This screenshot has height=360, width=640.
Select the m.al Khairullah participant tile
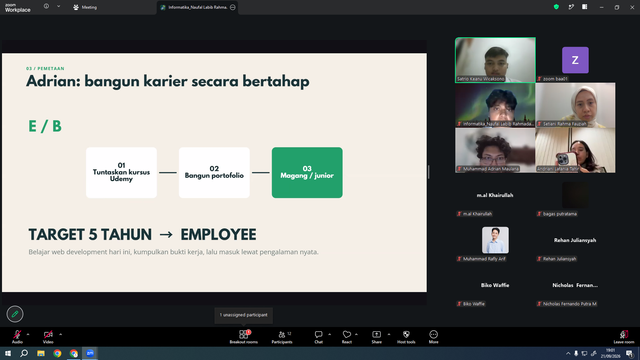(x=495, y=195)
